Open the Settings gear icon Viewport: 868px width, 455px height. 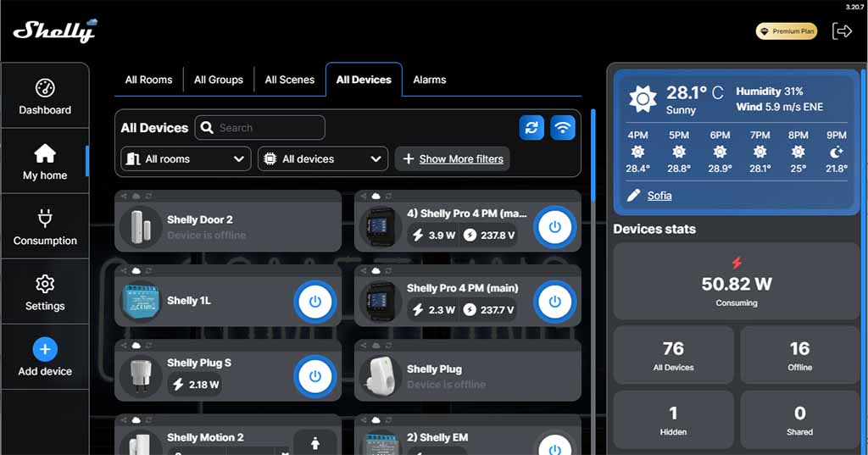45,284
